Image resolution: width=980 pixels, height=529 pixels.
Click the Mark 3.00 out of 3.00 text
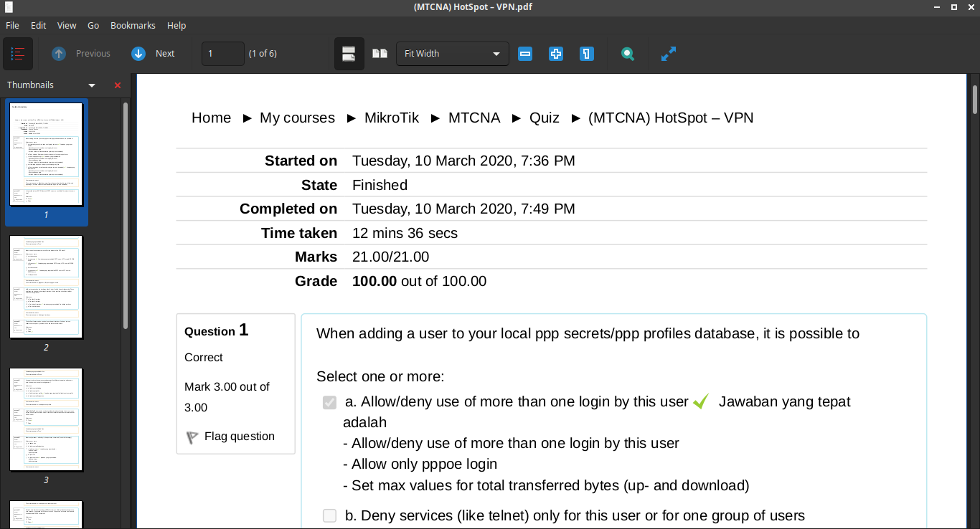pyautogui.click(x=227, y=397)
